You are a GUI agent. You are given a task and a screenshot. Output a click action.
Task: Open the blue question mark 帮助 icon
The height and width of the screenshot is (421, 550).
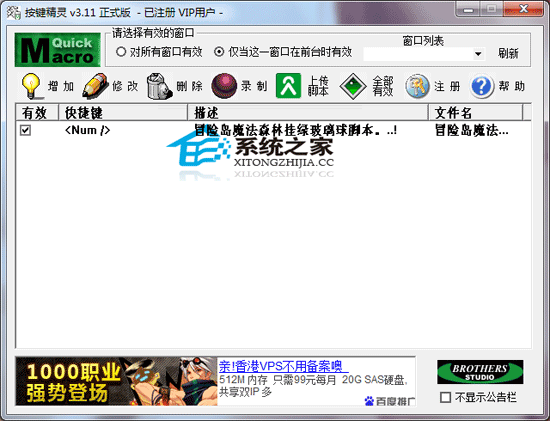[x=482, y=86]
